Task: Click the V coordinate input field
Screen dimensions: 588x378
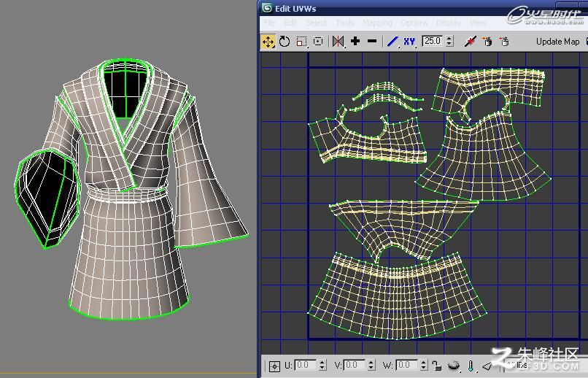Action: click(x=355, y=365)
